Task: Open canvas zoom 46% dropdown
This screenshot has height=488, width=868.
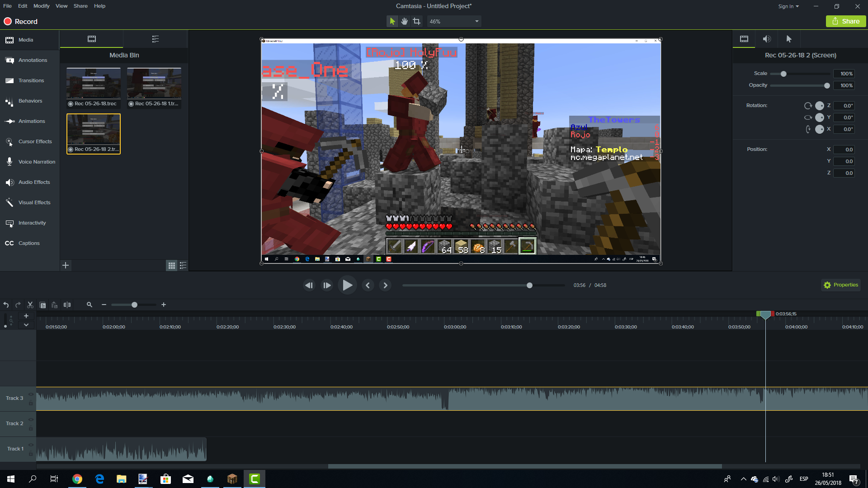Action: point(454,21)
